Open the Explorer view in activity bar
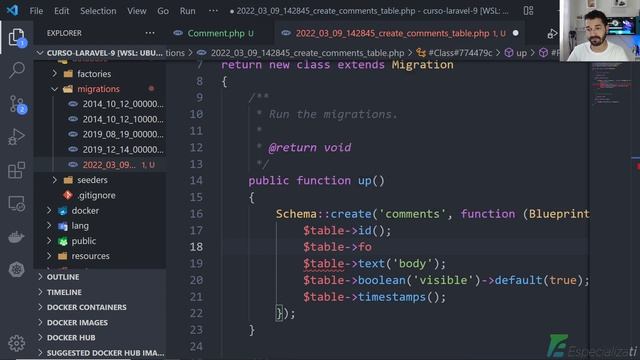Screen dimensions: 640x360 tap(16, 38)
